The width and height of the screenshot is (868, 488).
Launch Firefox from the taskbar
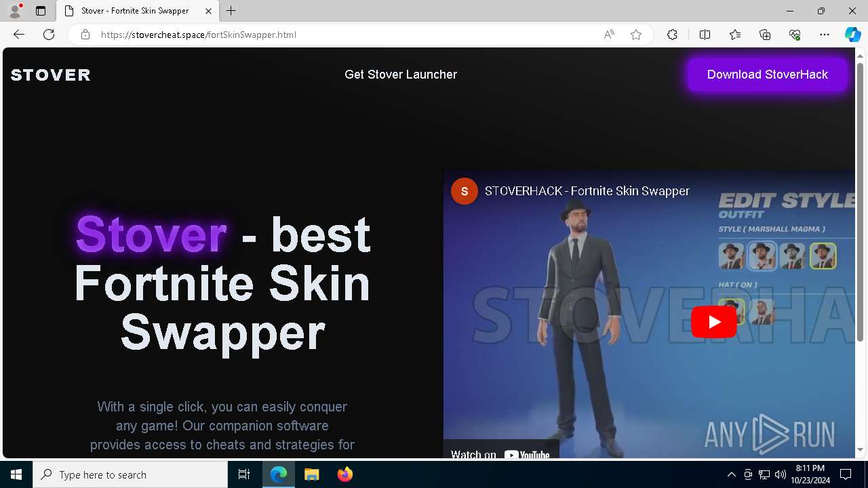point(344,474)
